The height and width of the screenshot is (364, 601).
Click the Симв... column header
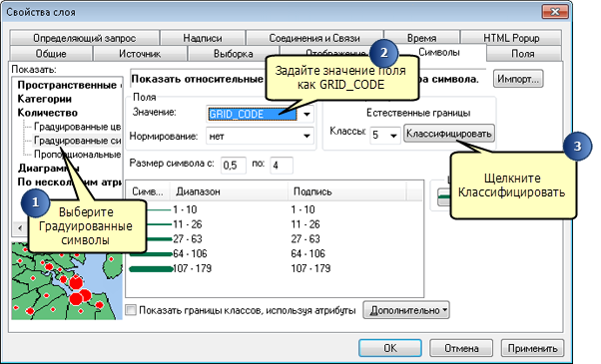coord(148,191)
